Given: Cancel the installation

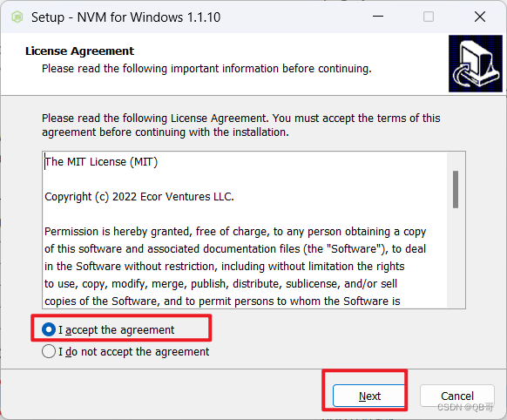Looking at the screenshot, I should pos(456,396).
